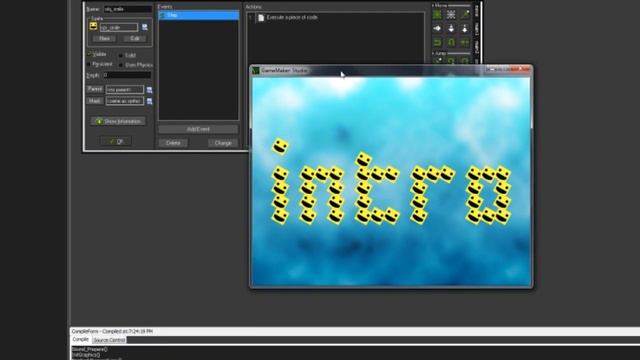This screenshot has width=640, height=360.
Task: Open the mask sprite selection list icon
Action: click(149, 101)
